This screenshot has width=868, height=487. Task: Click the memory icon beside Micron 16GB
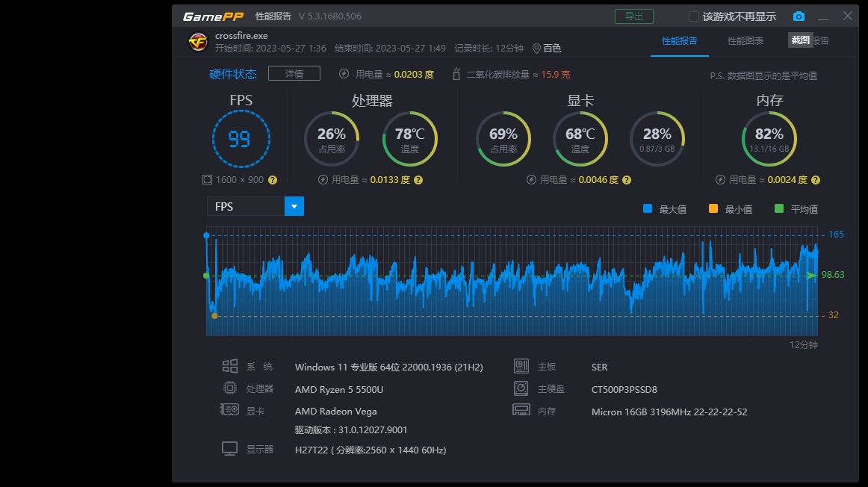click(521, 410)
